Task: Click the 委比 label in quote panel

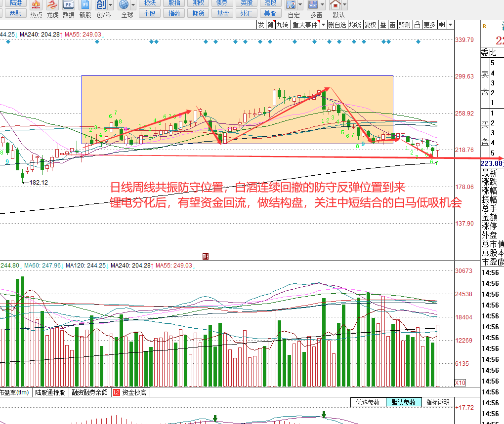Action: pos(489,53)
